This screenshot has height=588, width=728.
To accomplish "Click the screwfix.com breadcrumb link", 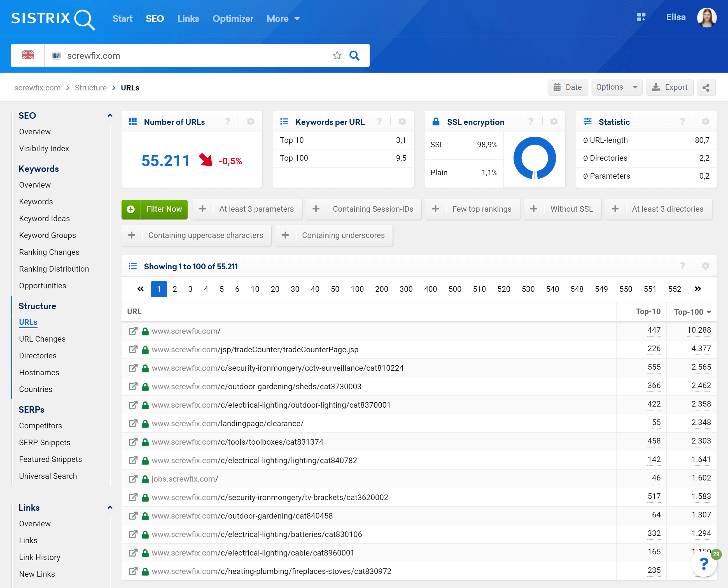I will (x=37, y=88).
